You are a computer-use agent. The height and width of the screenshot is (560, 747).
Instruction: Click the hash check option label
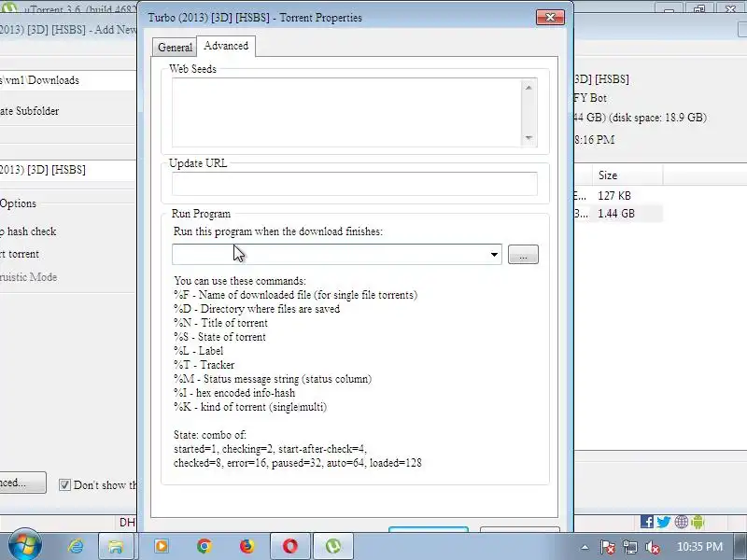click(x=28, y=231)
